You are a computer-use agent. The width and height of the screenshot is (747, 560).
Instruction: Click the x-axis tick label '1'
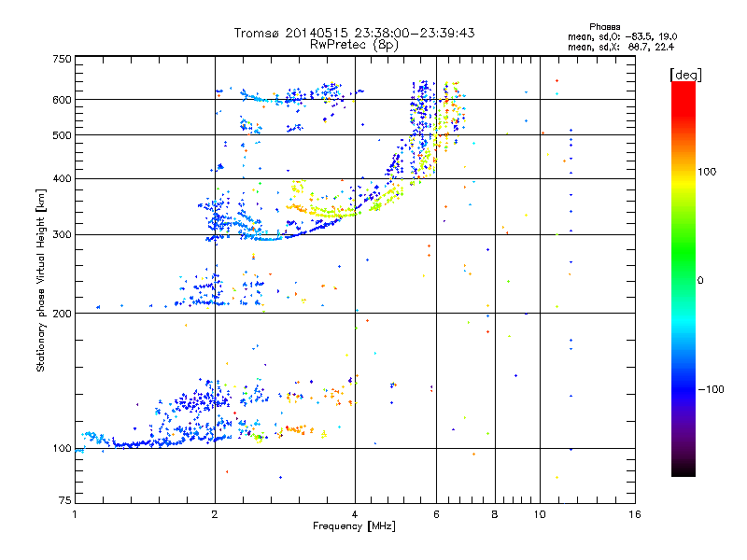75,514
